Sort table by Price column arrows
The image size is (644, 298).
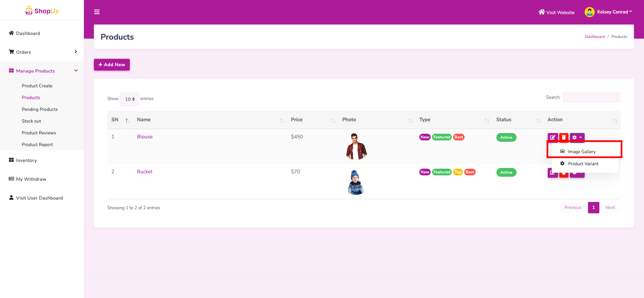click(x=333, y=121)
